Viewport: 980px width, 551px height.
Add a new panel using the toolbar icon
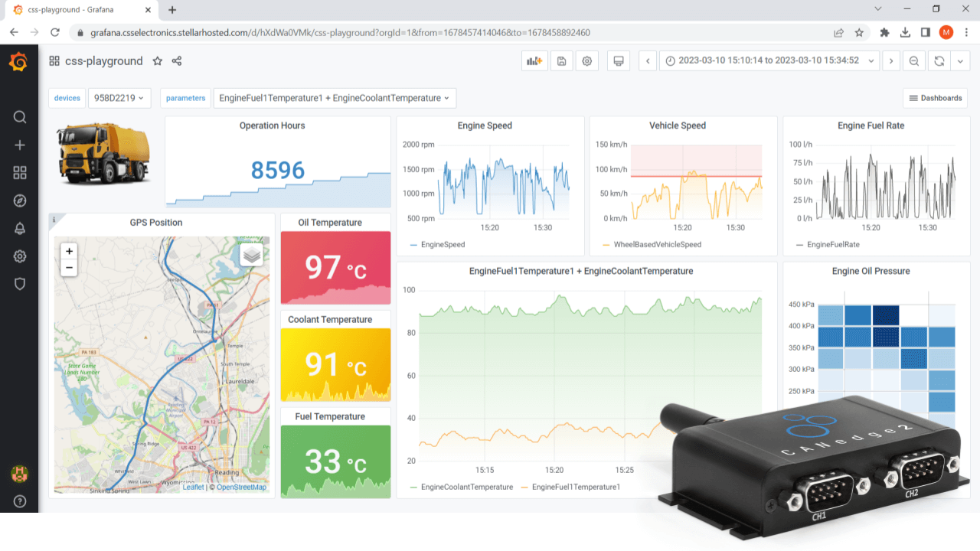tap(534, 60)
